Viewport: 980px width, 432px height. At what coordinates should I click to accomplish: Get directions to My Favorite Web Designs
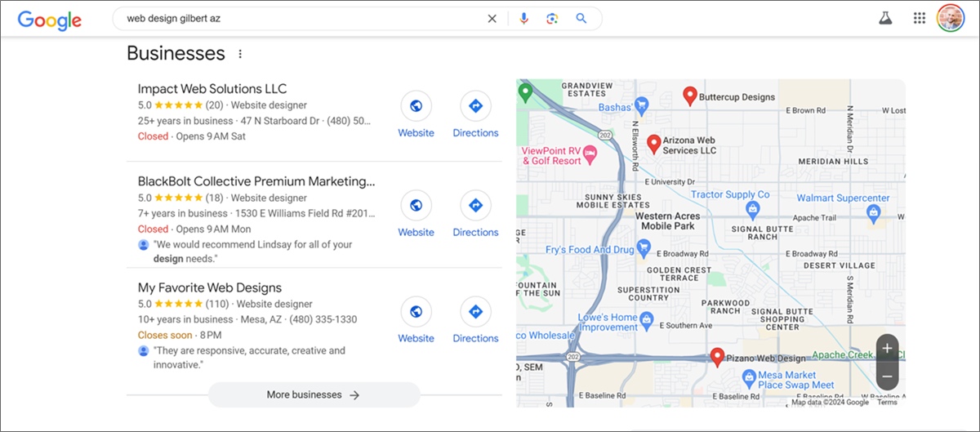coord(475,321)
